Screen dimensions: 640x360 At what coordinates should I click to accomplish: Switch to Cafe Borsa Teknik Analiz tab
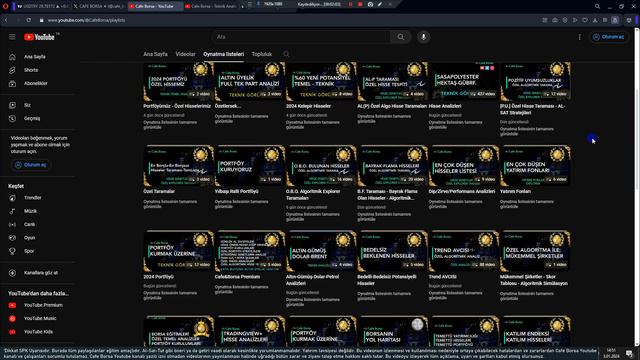pos(211,6)
